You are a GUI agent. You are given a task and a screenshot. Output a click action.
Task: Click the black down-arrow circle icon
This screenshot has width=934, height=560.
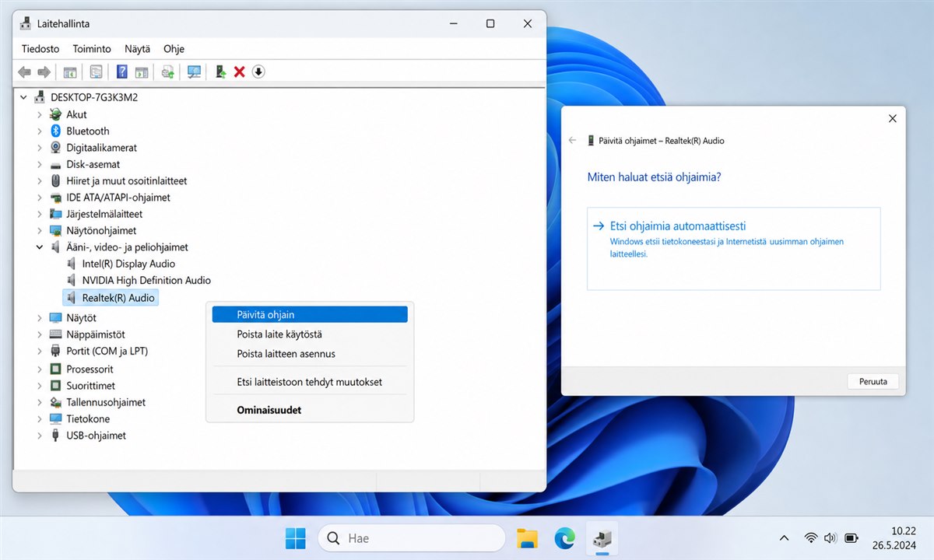pos(259,72)
